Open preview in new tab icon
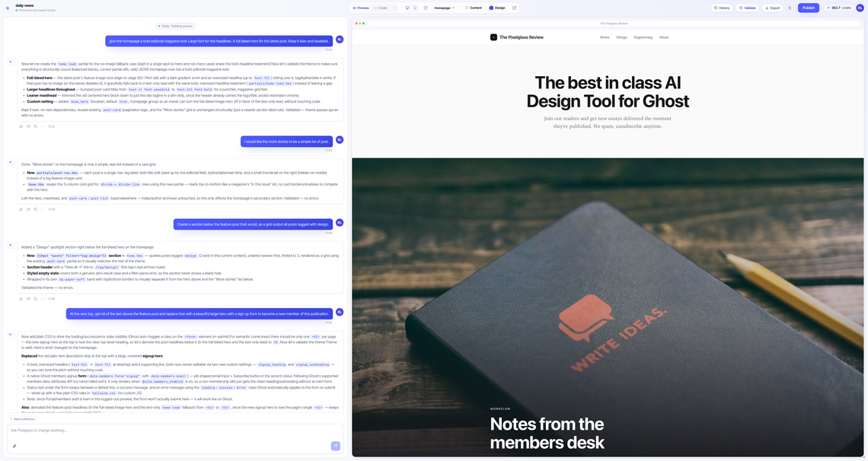Viewport: 868px width, 461px height. [x=514, y=8]
